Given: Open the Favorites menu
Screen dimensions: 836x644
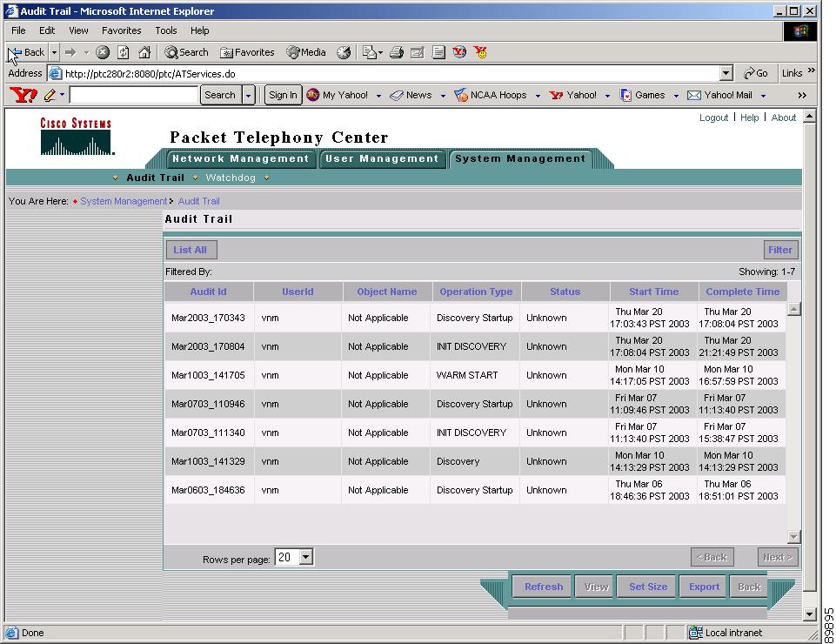Looking at the screenshot, I should [121, 30].
